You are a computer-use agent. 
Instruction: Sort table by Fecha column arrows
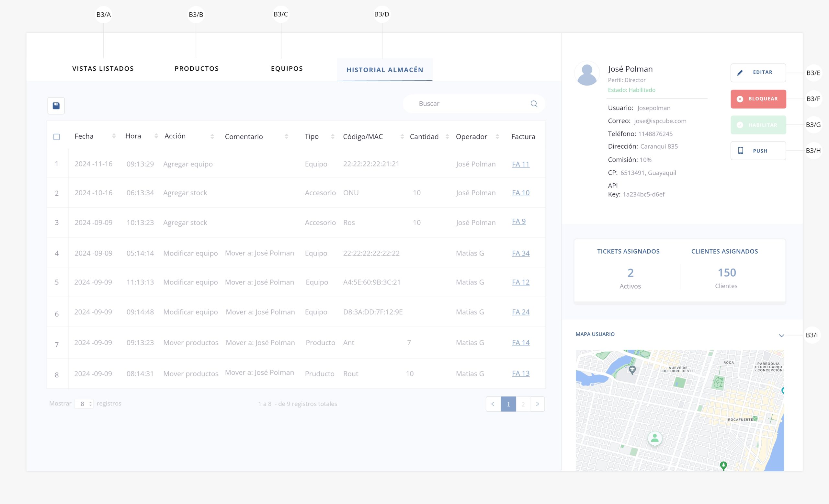114,136
